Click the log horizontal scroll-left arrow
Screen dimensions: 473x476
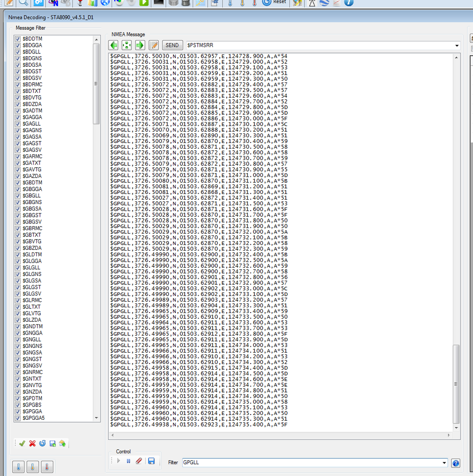click(x=112, y=435)
